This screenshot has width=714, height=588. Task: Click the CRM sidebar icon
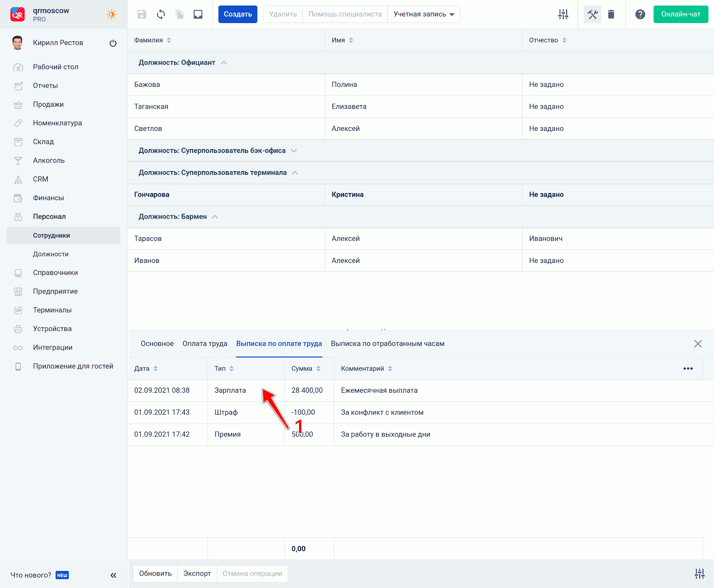click(18, 179)
